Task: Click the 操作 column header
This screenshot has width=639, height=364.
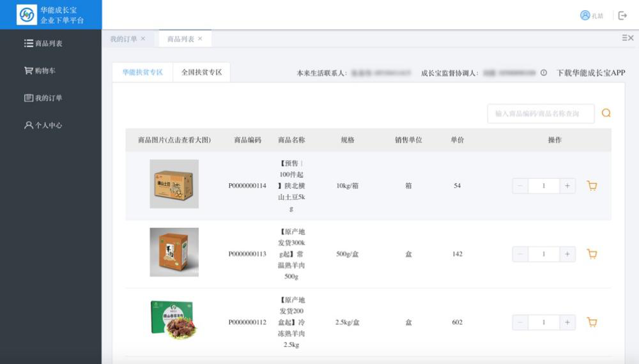Action: point(555,140)
